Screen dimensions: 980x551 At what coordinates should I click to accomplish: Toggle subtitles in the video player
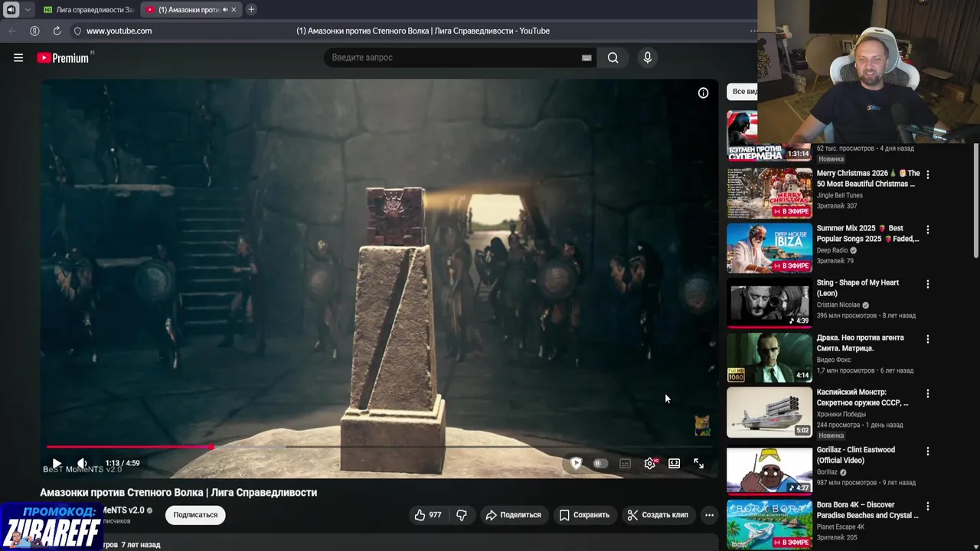click(625, 463)
